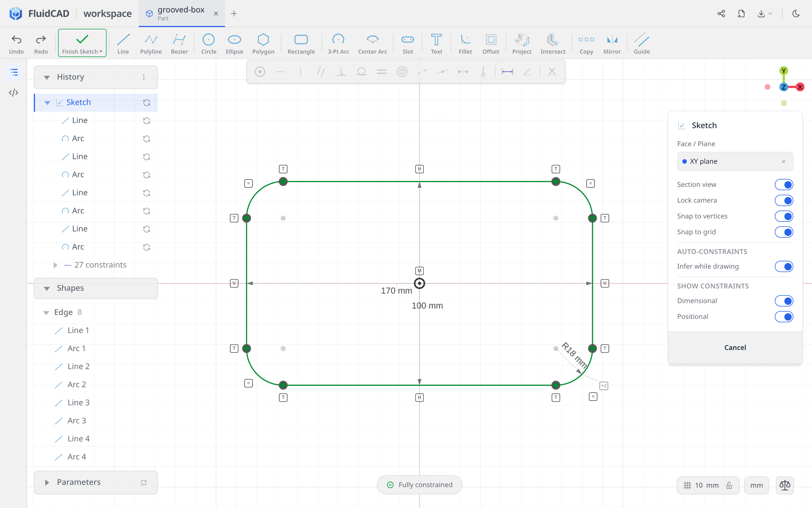812x508 pixels.
Task: Select the Mirror tool
Action: (612, 44)
